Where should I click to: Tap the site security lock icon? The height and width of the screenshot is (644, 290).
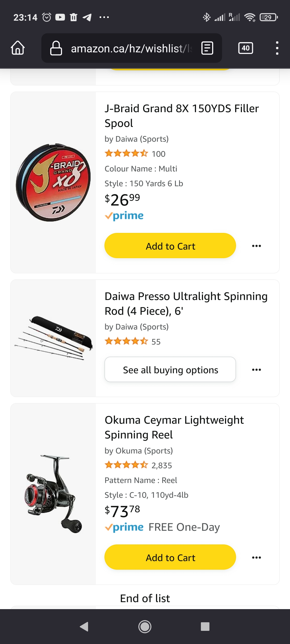click(56, 48)
